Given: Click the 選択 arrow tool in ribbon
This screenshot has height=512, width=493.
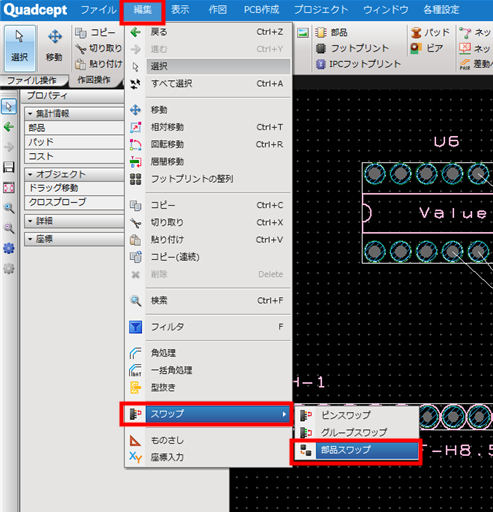Looking at the screenshot, I should point(20,48).
